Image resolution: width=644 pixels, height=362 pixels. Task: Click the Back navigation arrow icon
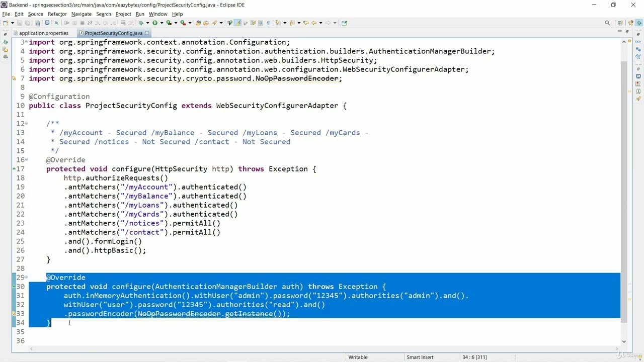[313, 23]
